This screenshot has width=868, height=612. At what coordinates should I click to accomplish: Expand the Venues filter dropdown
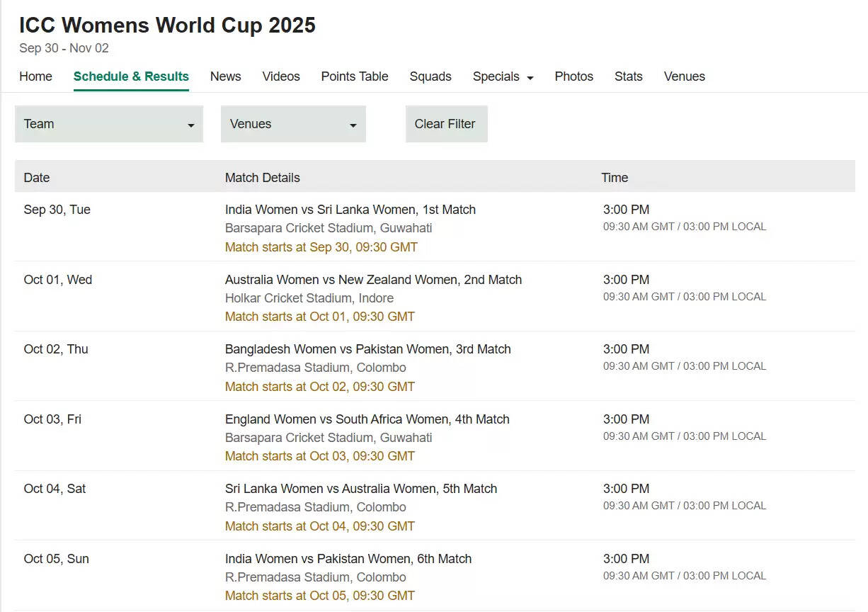click(x=293, y=124)
